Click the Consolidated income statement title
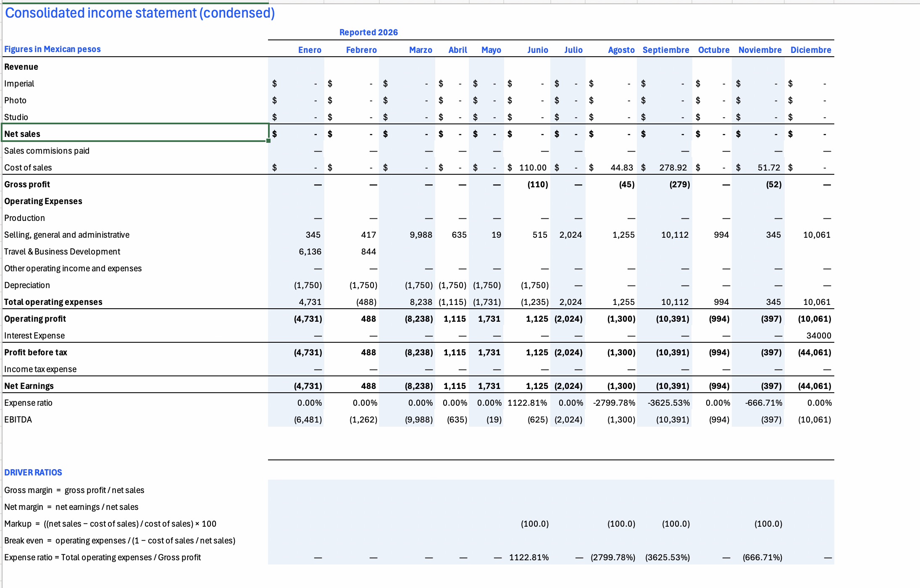This screenshot has height=588, width=920. pos(140,13)
